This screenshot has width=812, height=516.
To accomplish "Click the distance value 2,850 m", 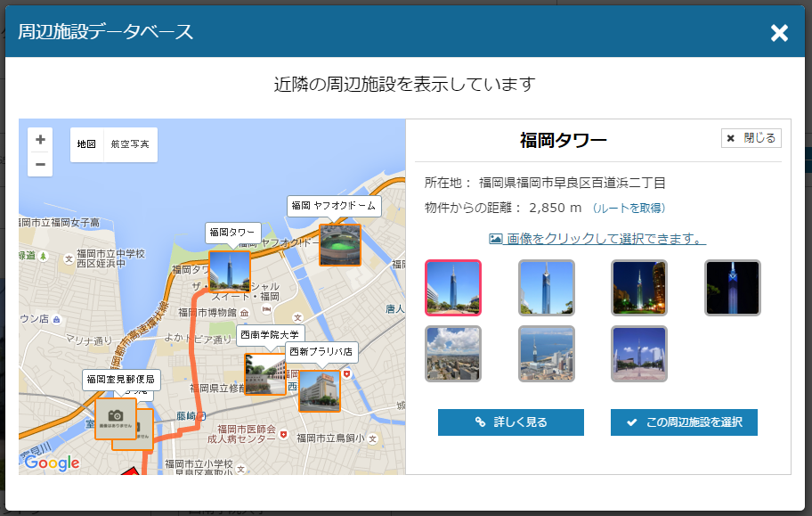I will tap(556, 208).
